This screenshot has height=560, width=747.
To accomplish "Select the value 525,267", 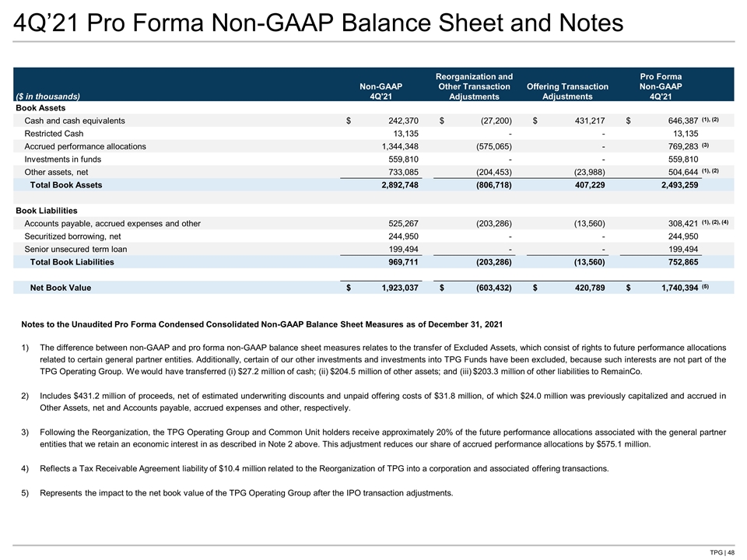I will pos(404,224).
